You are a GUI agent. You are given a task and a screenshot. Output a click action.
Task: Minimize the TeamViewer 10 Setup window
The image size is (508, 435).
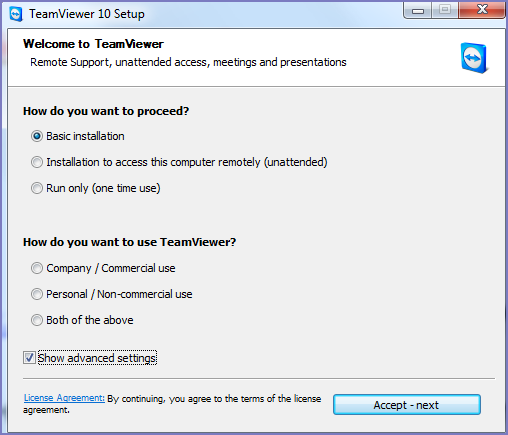click(x=418, y=11)
